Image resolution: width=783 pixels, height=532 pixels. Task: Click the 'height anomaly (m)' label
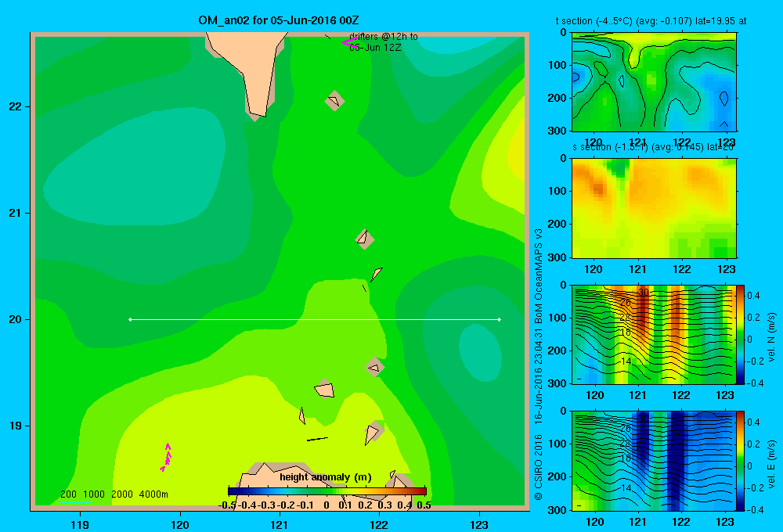[x=326, y=477]
